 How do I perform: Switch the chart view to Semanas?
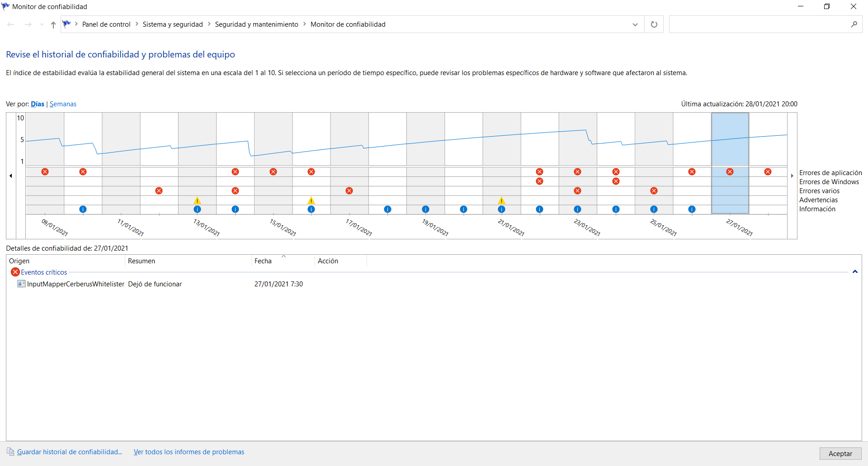click(x=63, y=104)
